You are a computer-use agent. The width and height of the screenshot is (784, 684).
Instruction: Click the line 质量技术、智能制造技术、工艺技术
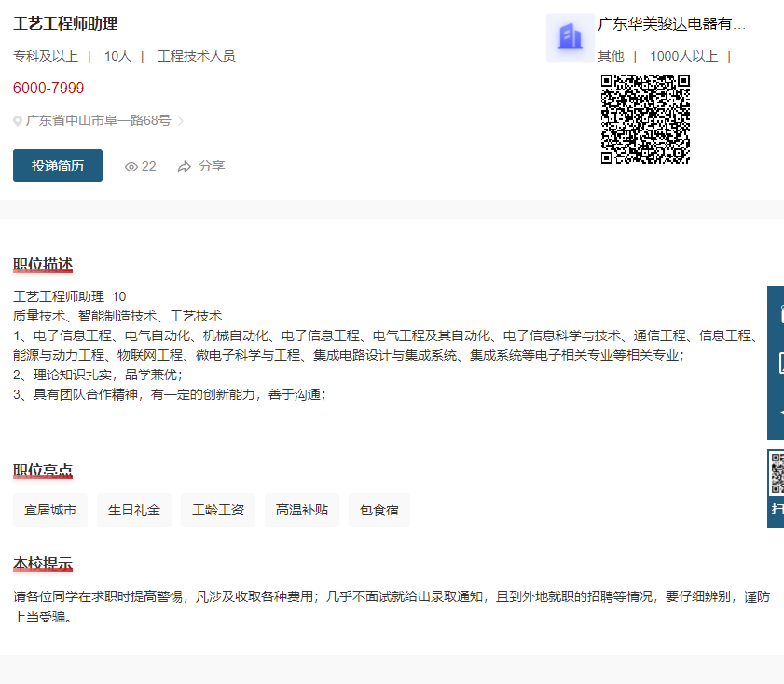click(117, 316)
